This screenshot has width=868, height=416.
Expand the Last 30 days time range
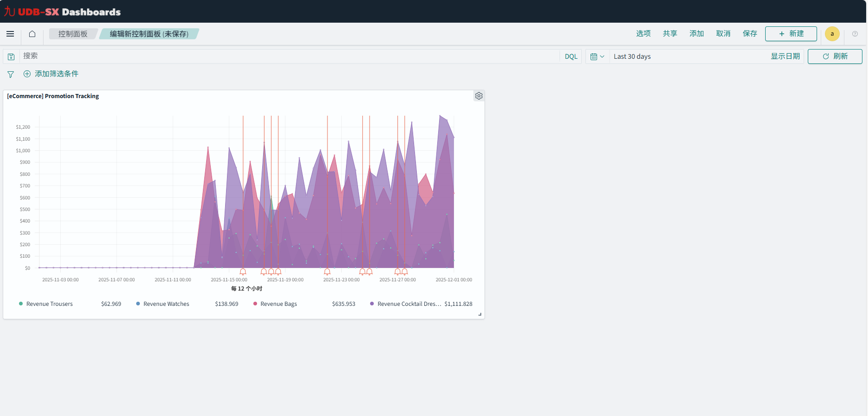pos(632,56)
